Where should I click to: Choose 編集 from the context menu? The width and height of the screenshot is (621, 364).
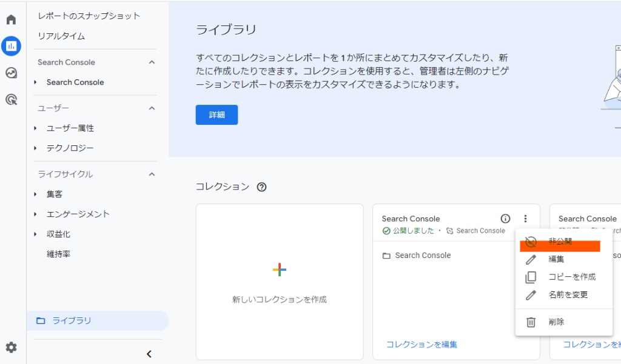[x=563, y=259]
